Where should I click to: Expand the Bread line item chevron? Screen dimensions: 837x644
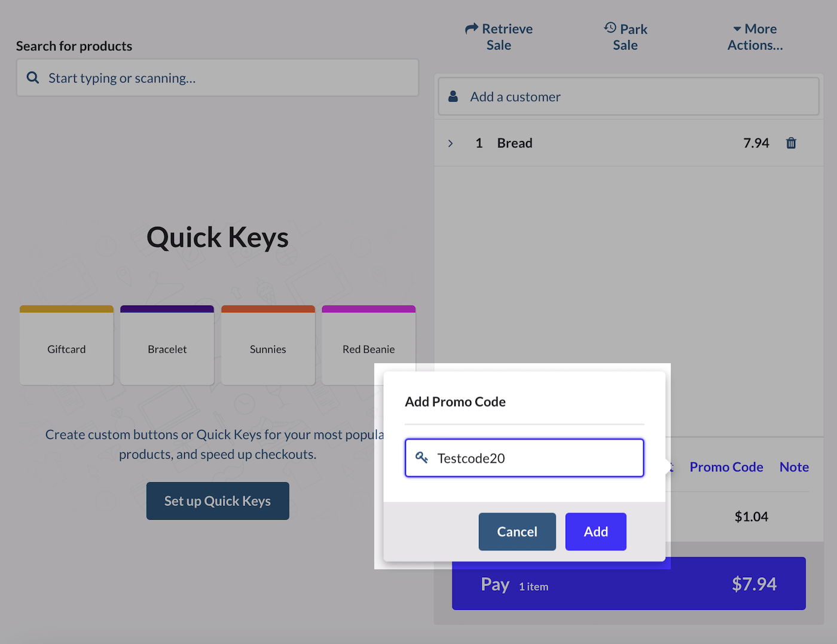pyautogui.click(x=451, y=143)
